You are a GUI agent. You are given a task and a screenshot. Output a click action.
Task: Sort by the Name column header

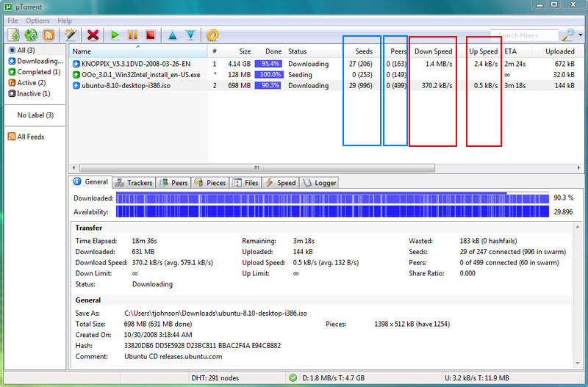137,51
